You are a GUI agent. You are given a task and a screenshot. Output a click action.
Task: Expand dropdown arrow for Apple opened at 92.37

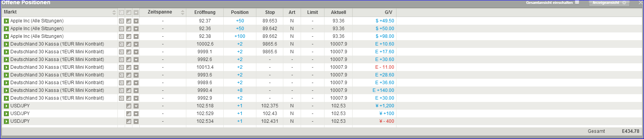pyautogui.click(x=136, y=21)
